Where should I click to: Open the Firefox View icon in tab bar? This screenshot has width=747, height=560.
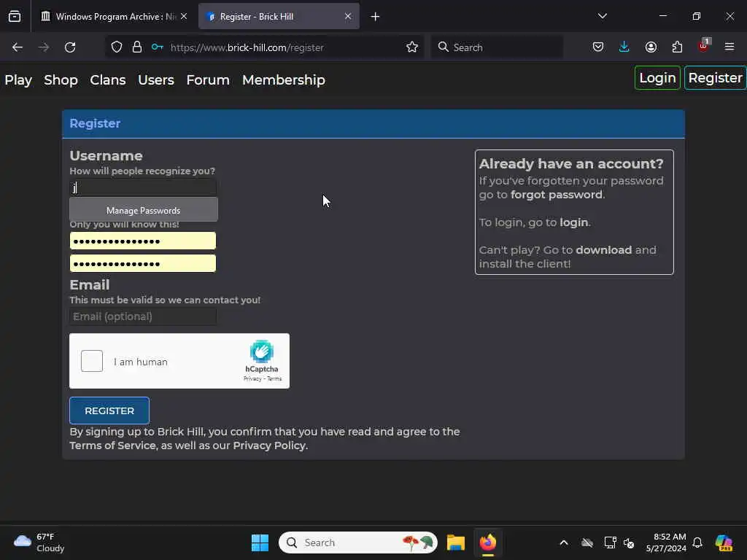click(x=15, y=16)
